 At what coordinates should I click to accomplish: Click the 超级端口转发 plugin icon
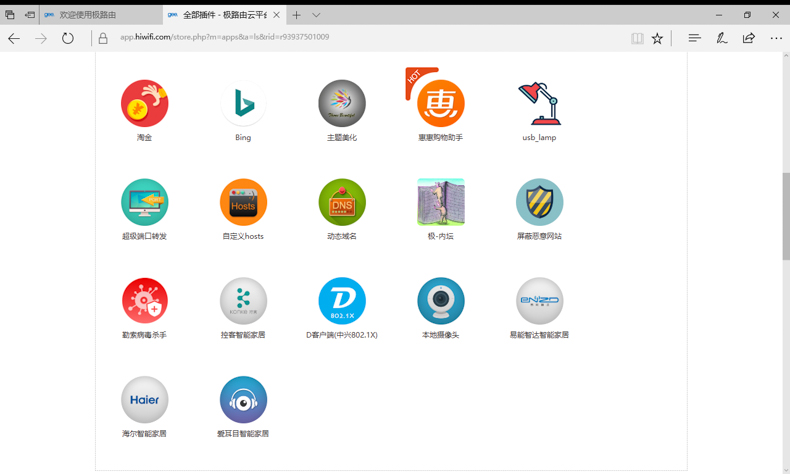(144, 203)
